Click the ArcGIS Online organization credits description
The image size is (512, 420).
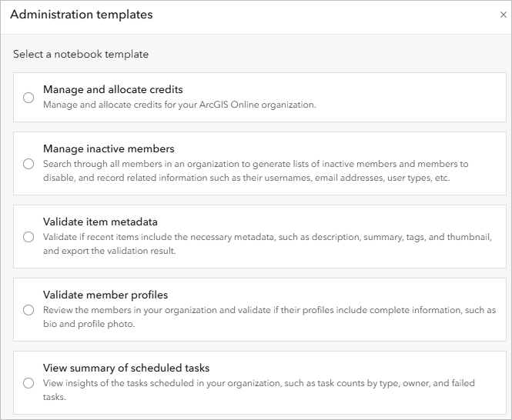pyautogui.click(x=179, y=105)
